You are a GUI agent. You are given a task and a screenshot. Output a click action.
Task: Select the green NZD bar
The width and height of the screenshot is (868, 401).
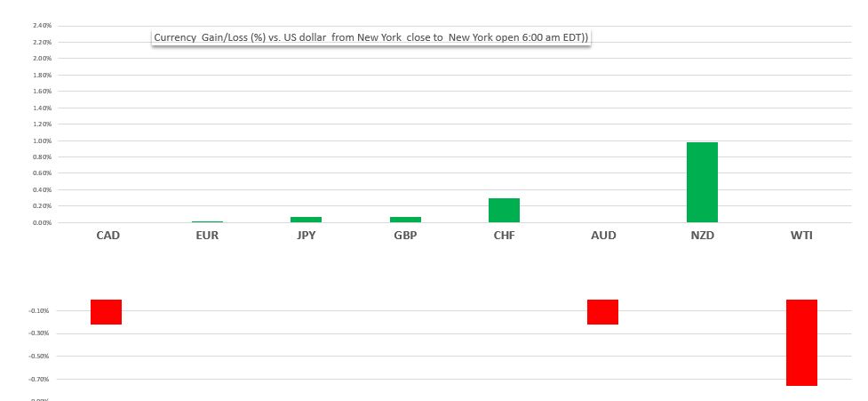(702, 182)
